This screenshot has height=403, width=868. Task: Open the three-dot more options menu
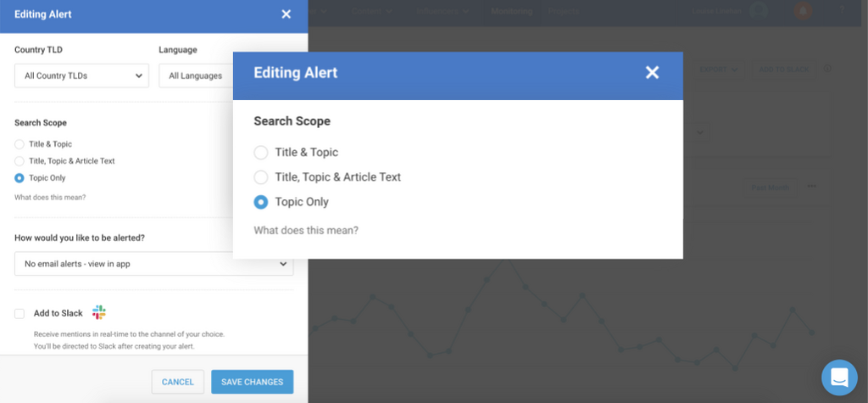[x=812, y=186]
